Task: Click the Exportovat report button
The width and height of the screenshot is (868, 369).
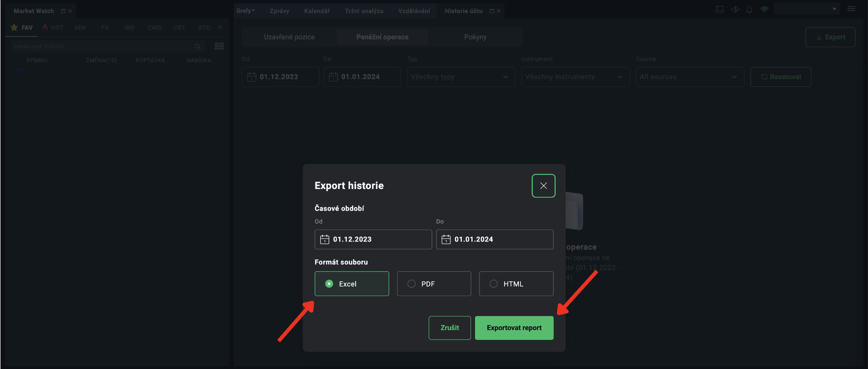Action: (514, 328)
